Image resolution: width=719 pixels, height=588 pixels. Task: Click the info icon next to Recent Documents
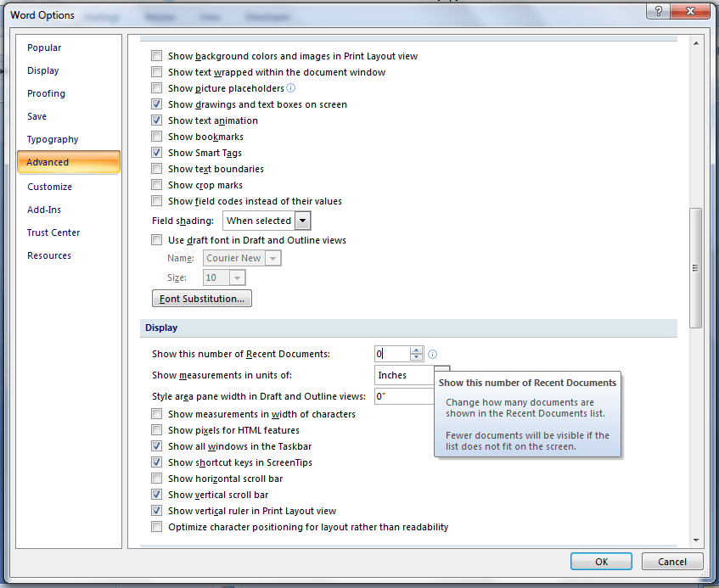pos(432,354)
